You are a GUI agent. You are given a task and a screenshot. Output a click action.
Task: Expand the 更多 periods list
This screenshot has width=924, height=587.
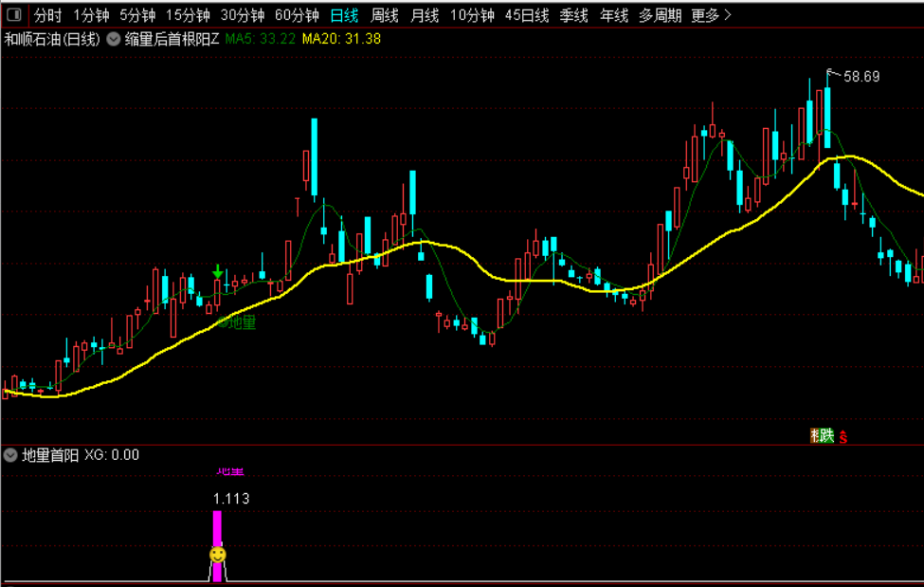tap(712, 15)
